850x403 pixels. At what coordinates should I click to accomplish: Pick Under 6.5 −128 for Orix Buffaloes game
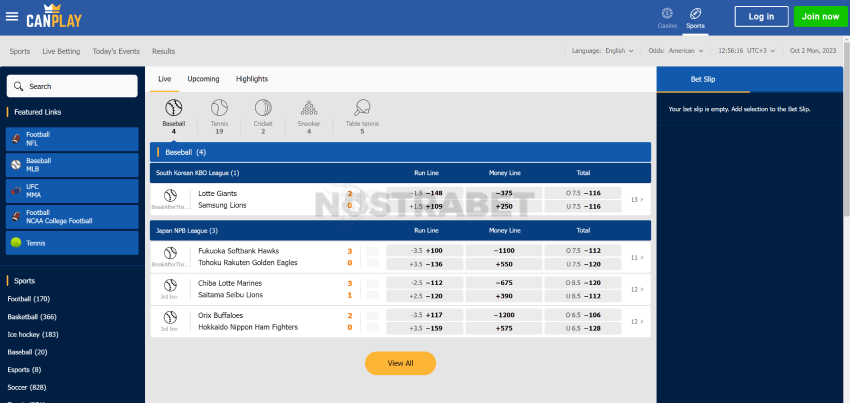point(583,328)
